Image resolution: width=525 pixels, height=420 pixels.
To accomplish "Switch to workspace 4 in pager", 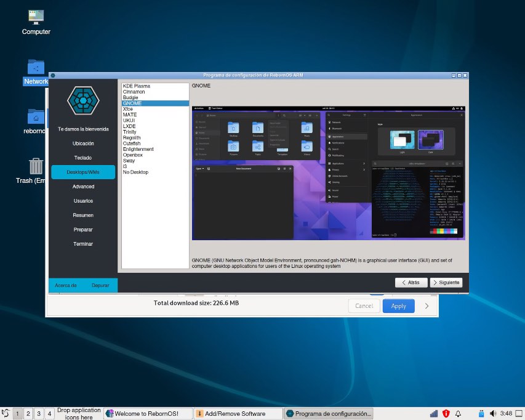I will click(50, 414).
